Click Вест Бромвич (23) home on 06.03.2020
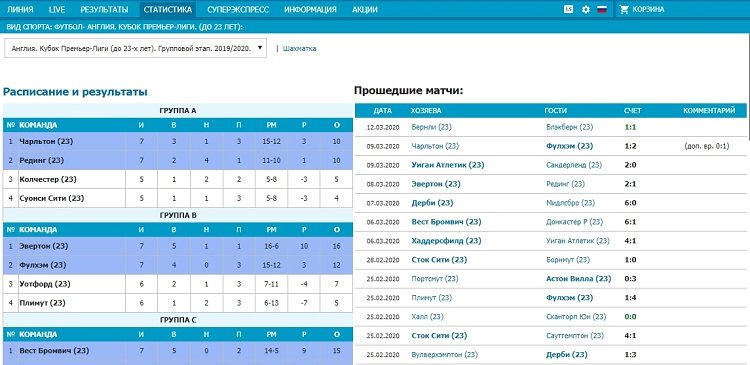 (446, 222)
